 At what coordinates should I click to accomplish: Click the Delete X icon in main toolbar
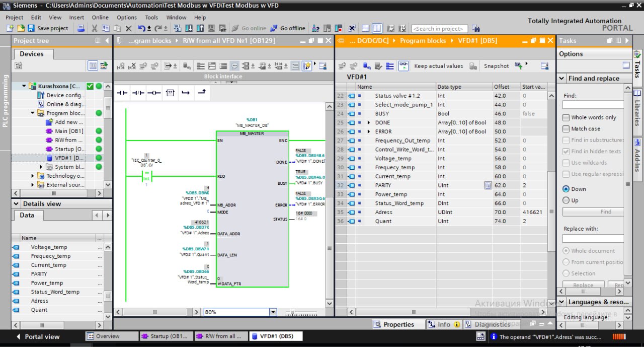[129, 28]
